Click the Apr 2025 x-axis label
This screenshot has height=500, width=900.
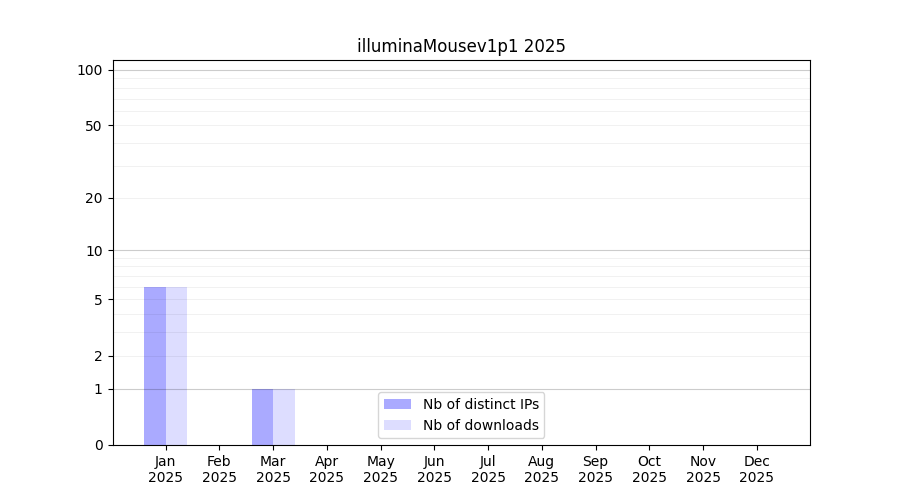tap(327, 469)
